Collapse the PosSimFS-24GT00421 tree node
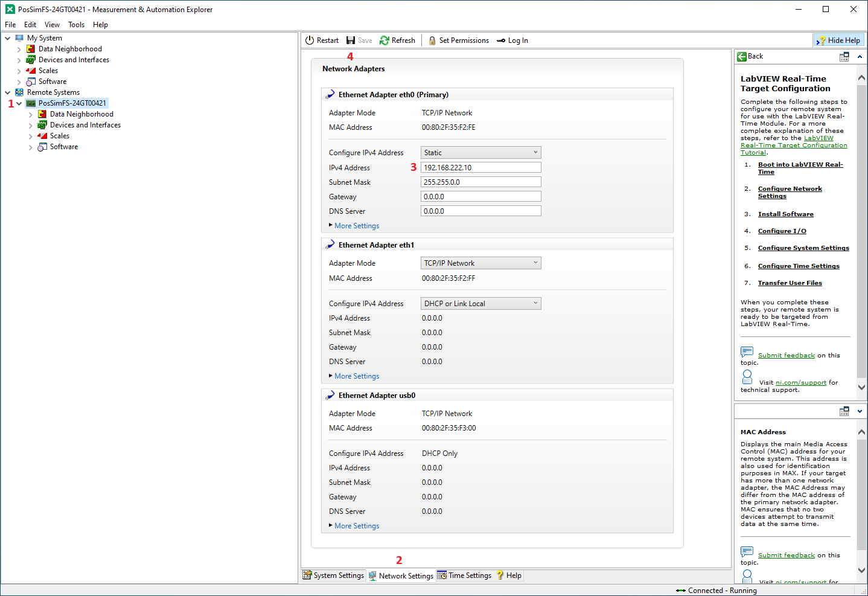The width and height of the screenshot is (868, 596). click(19, 103)
